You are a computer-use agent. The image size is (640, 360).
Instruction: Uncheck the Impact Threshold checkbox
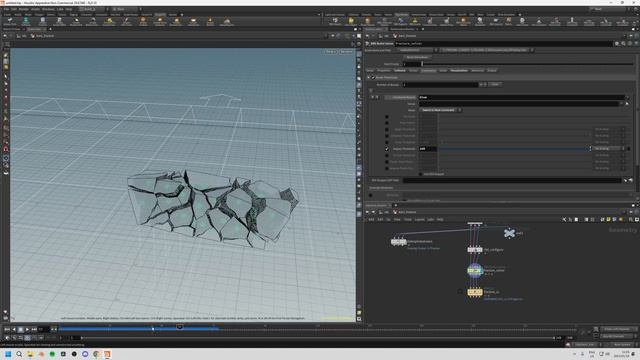coord(387,149)
